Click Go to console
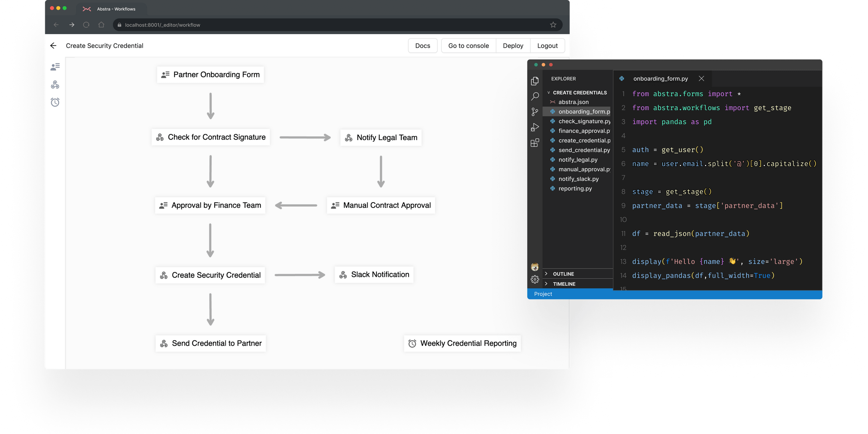868x434 pixels. click(x=468, y=45)
